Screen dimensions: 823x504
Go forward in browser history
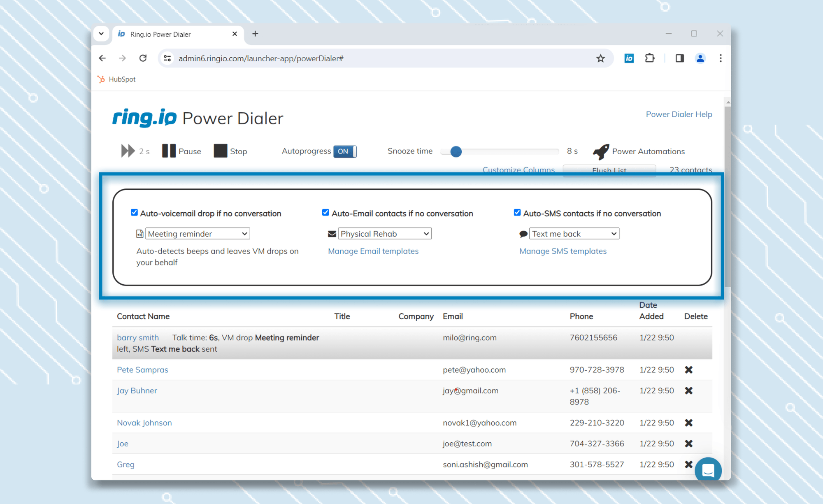point(122,58)
